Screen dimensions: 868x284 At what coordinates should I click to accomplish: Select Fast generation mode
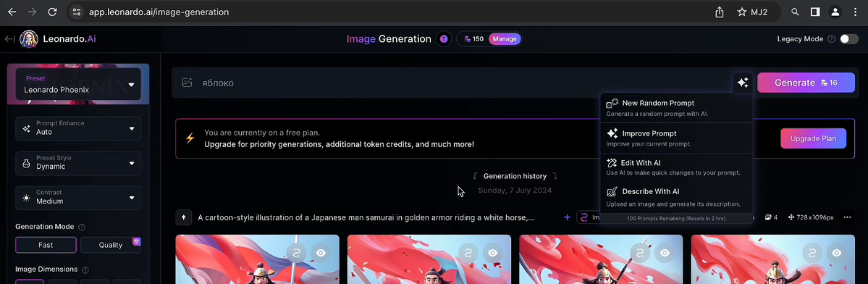pos(46,245)
